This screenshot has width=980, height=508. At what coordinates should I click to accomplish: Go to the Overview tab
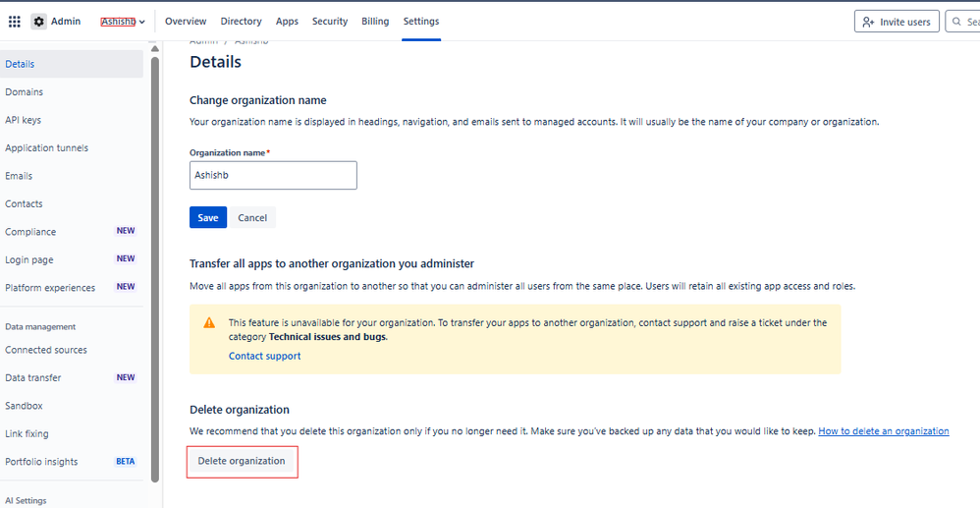pyautogui.click(x=186, y=22)
